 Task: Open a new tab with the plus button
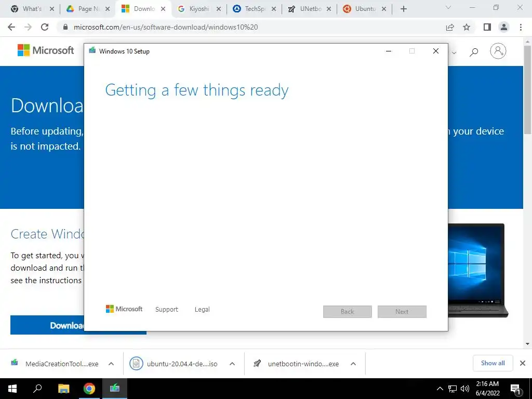pos(403,9)
